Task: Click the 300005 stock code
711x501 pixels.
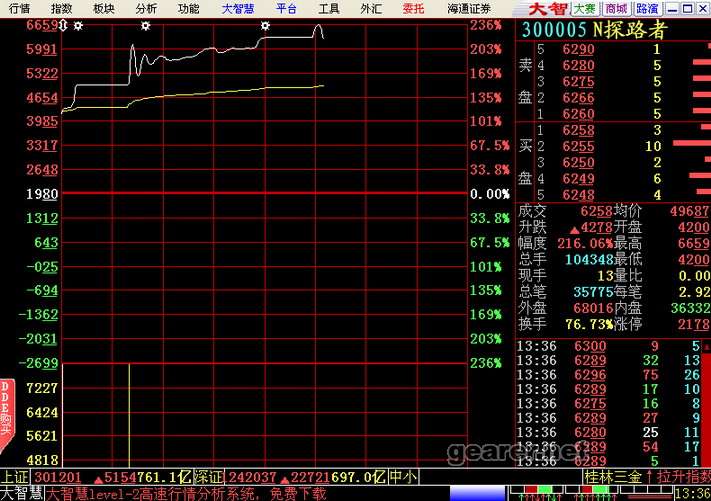Action: pos(554,30)
